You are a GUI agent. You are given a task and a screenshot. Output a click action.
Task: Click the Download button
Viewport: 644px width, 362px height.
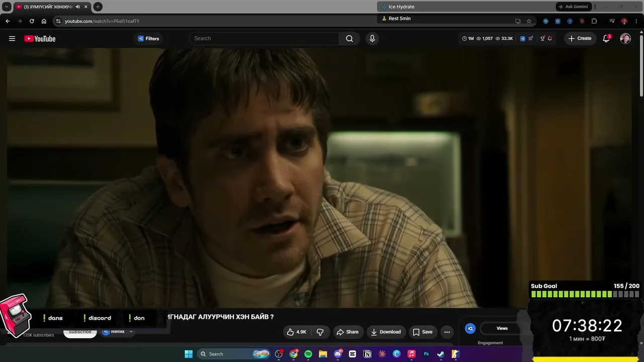pos(386,332)
